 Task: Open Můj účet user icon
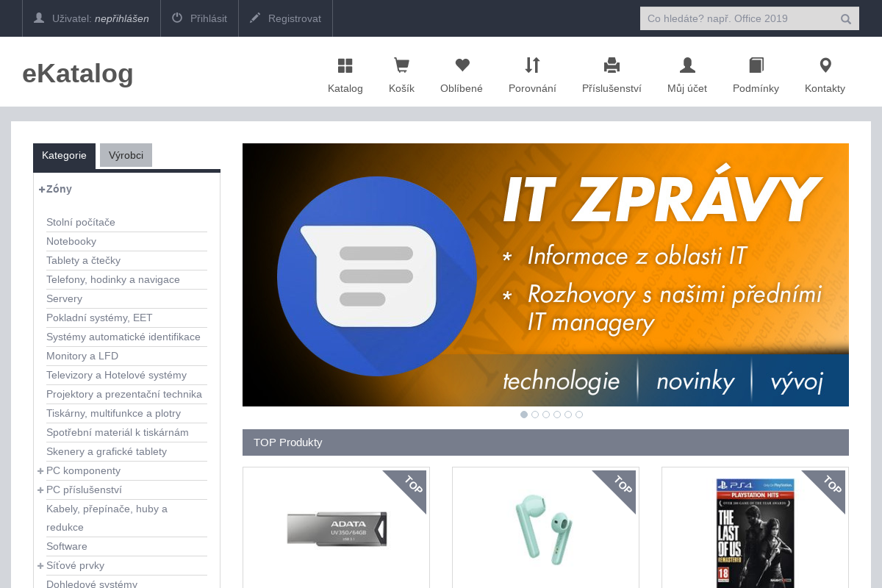click(x=687, y=66)
